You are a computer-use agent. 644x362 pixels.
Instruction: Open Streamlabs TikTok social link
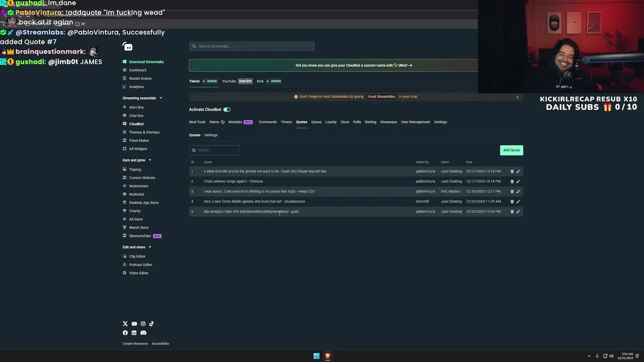click(x=151, y=324)
